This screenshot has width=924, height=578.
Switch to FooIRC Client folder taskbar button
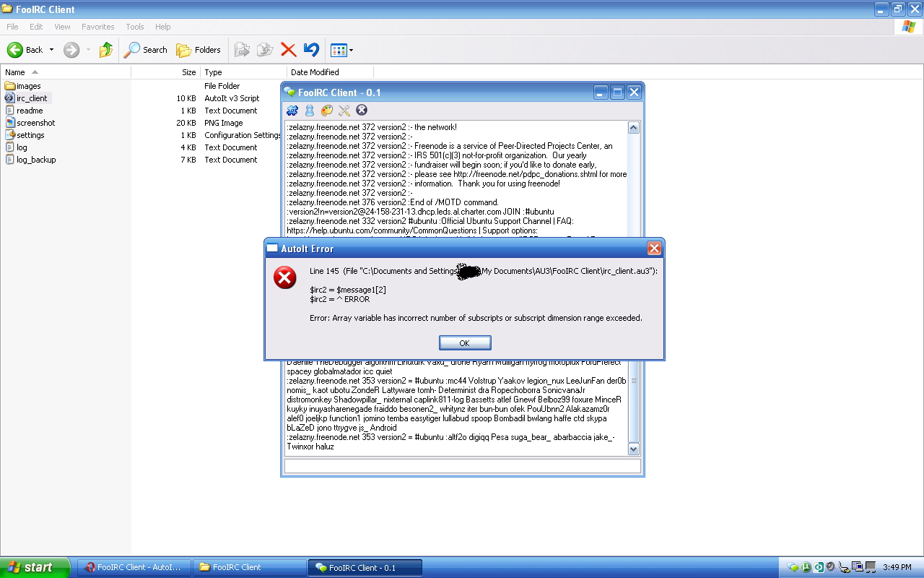pyautogui.click(x=250, y=567)
